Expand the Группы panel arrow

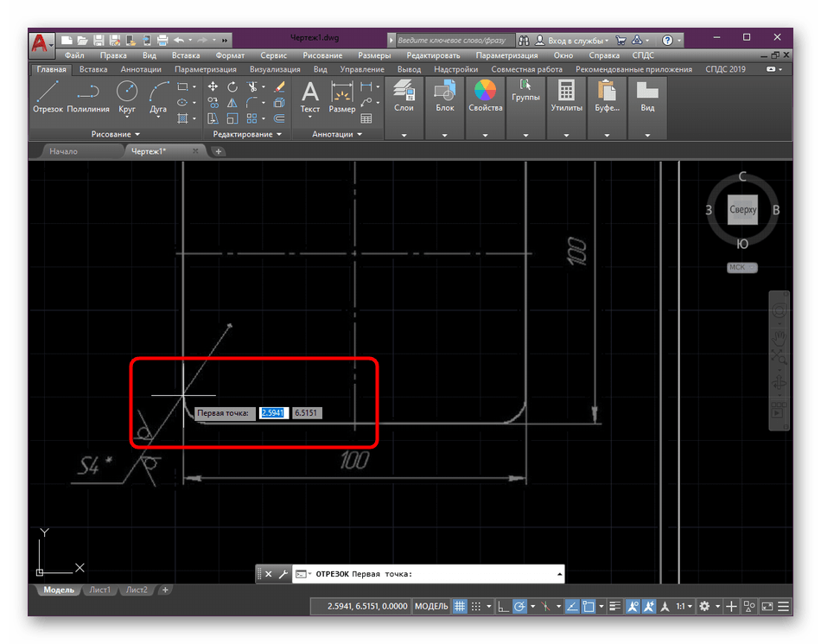tap(525, 135)
